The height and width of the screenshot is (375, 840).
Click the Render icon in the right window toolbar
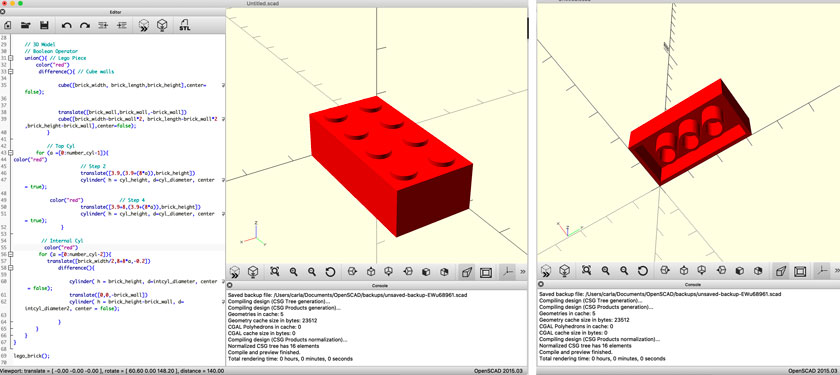[x=564, y=271]
